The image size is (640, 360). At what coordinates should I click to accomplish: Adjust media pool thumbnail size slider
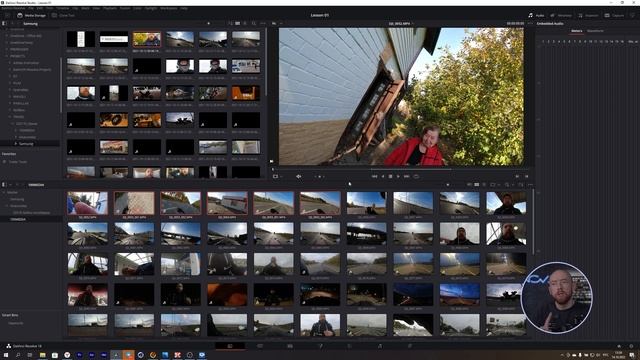pyautogui.click(x=448, y=185)
